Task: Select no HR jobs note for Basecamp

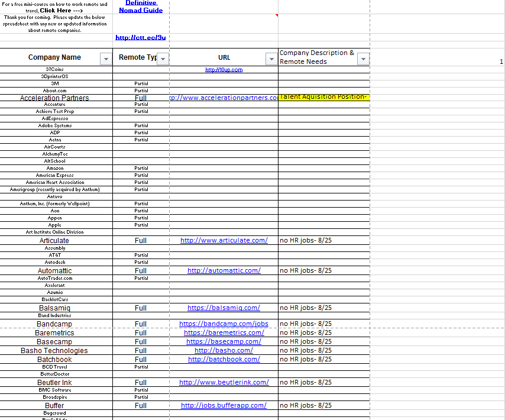Action: tap(324, 341)
